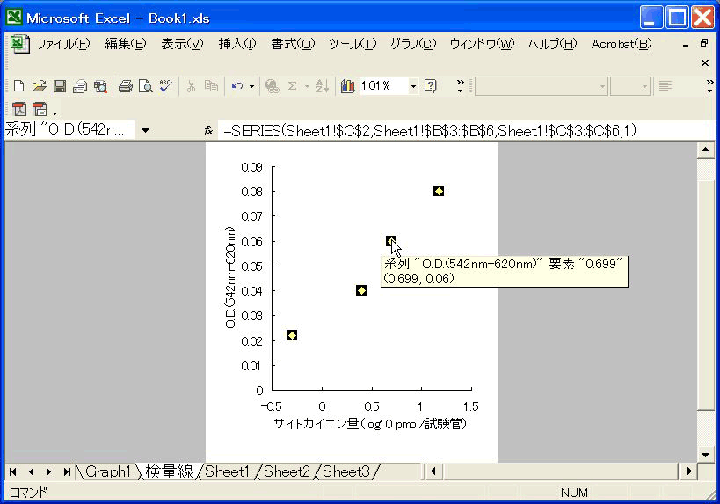Click the align left icon
720x504 pixels.
coord(665,87)
